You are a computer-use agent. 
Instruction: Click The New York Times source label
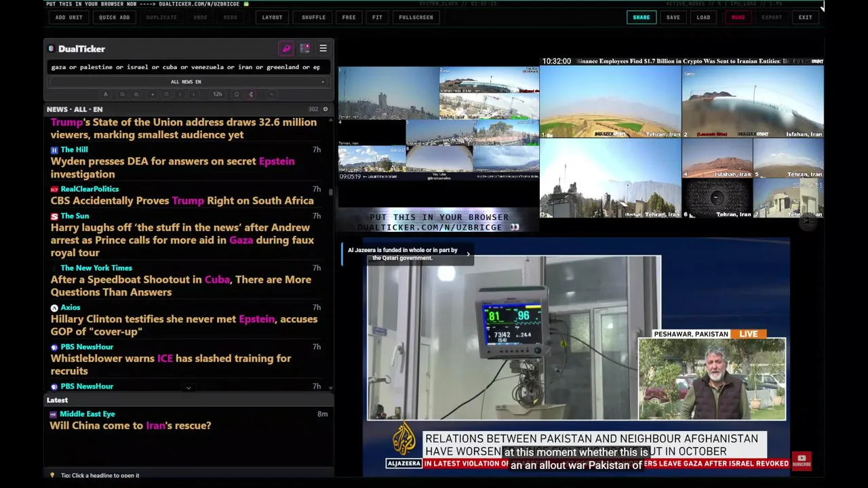coord(96,268)
